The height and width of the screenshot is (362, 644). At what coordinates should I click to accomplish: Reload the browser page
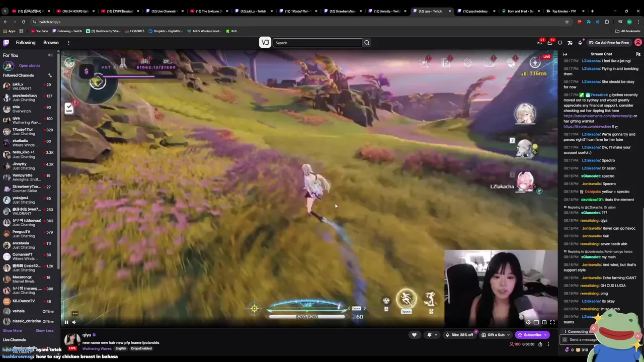click(x=24, y=22)
